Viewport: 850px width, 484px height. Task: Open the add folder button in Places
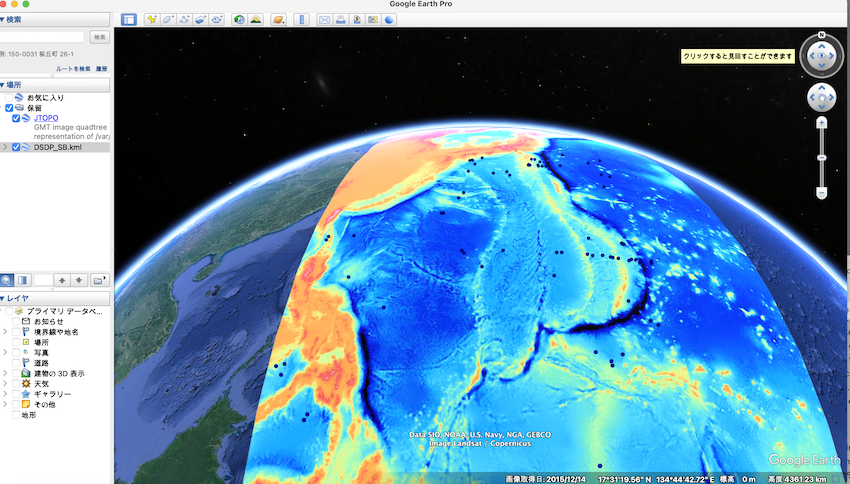coord(99,280)
